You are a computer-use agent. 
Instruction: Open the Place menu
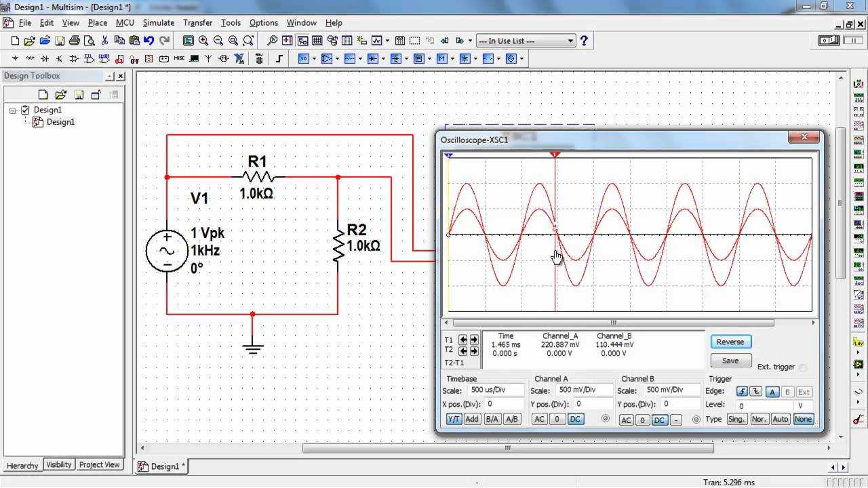tap(98, 22)
